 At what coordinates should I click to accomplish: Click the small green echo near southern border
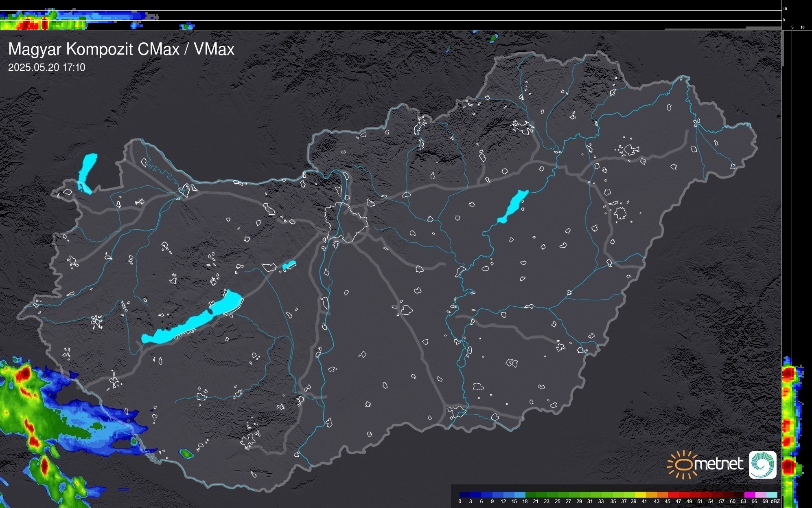tap(186, 453)
